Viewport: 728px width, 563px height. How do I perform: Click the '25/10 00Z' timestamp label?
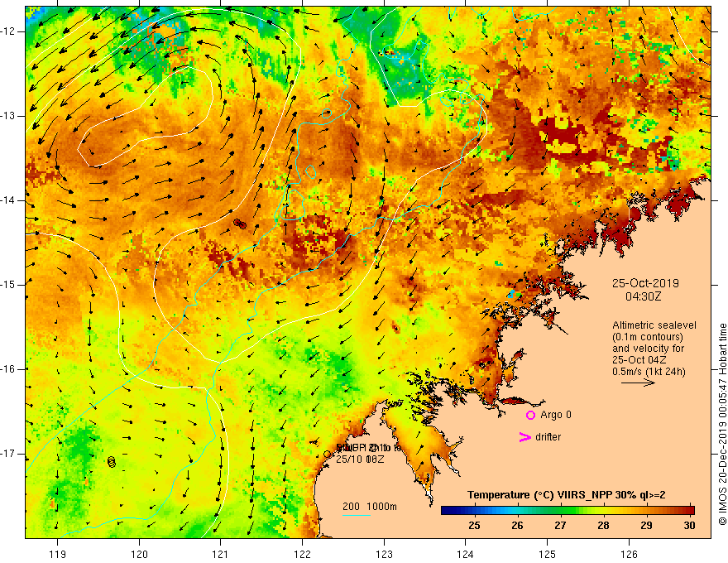coord(360,460)
